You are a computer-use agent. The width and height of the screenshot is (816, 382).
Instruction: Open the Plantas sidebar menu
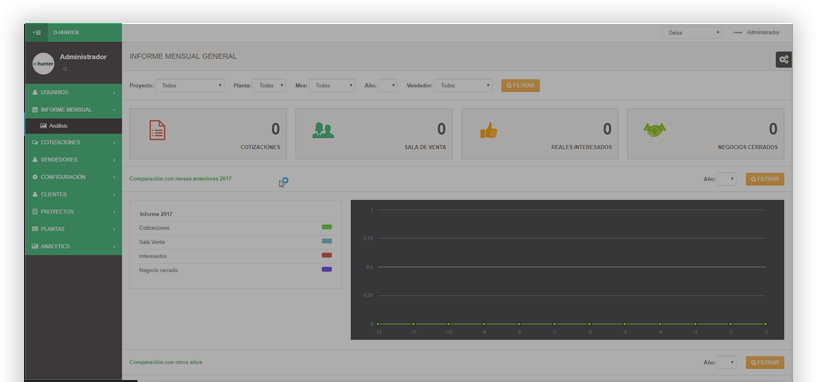click(73, 229)
